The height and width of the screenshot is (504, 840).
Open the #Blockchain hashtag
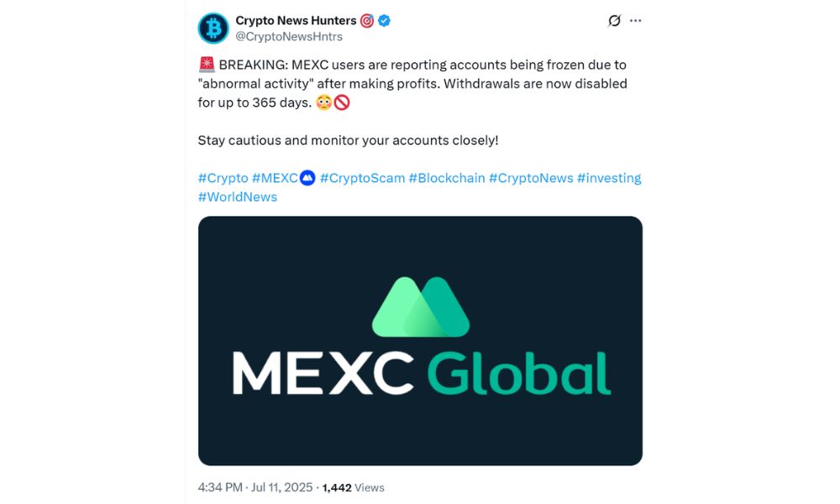(446, 178)
